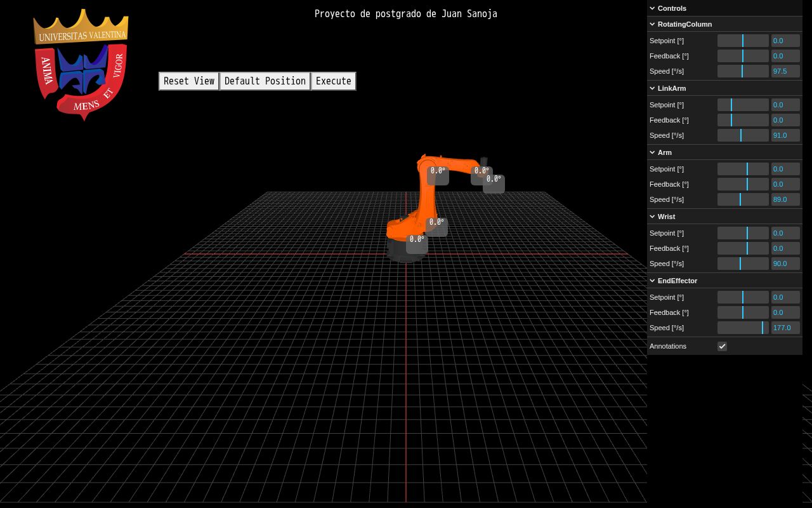The height and width of the screenshot is (508, 812).
Task: Click the RotatingColumn Setpoint slider
Action: [743, 41]
